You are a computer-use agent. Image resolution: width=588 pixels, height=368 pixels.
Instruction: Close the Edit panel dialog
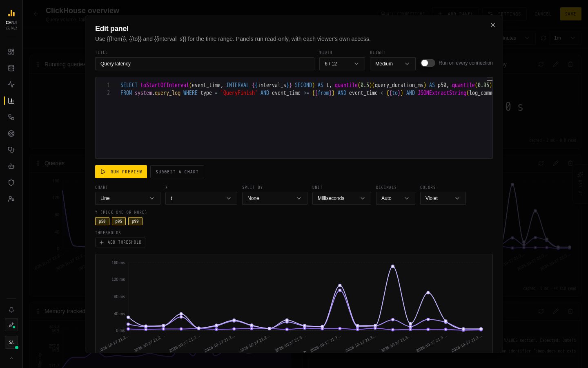493,25
